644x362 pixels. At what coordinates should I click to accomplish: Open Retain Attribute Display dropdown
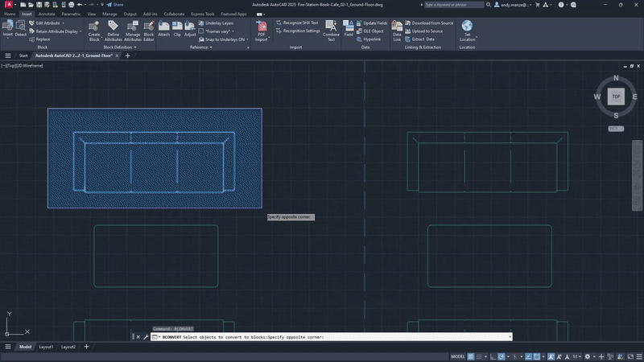click(x=80, y=31)
